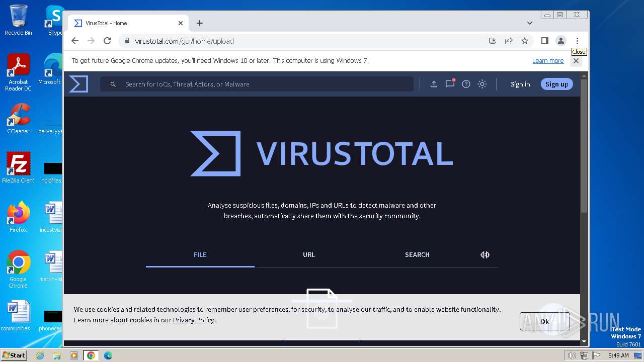
Task: Open the Chrome profile avatar icon
Action: [x=560, y=41]
